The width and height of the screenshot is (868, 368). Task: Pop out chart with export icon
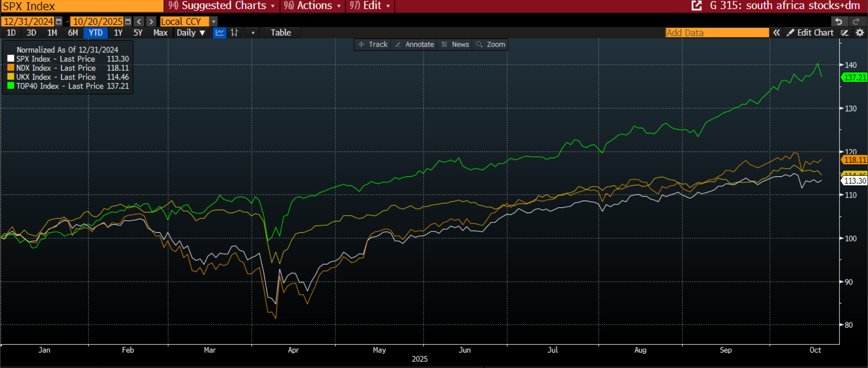pos(697,6)
